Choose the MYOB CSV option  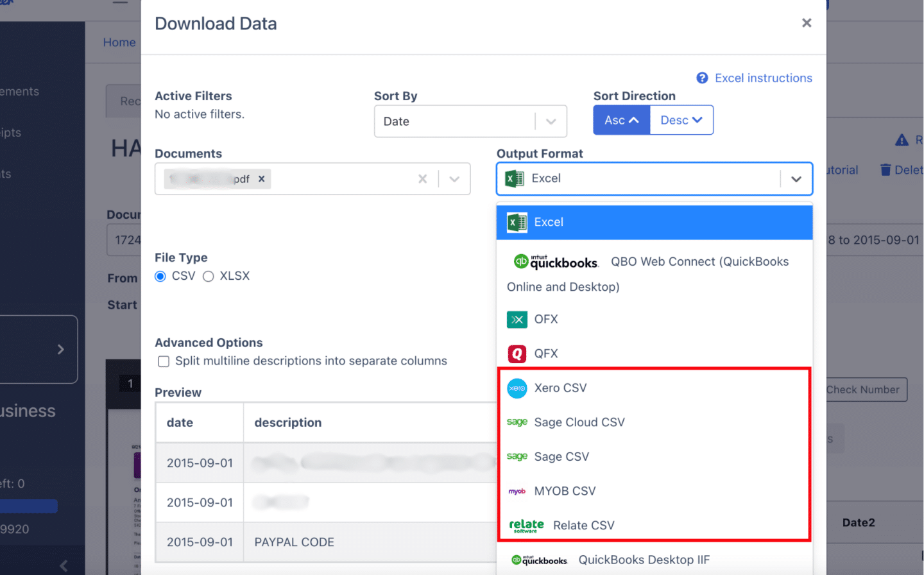[x=654, y=491]
